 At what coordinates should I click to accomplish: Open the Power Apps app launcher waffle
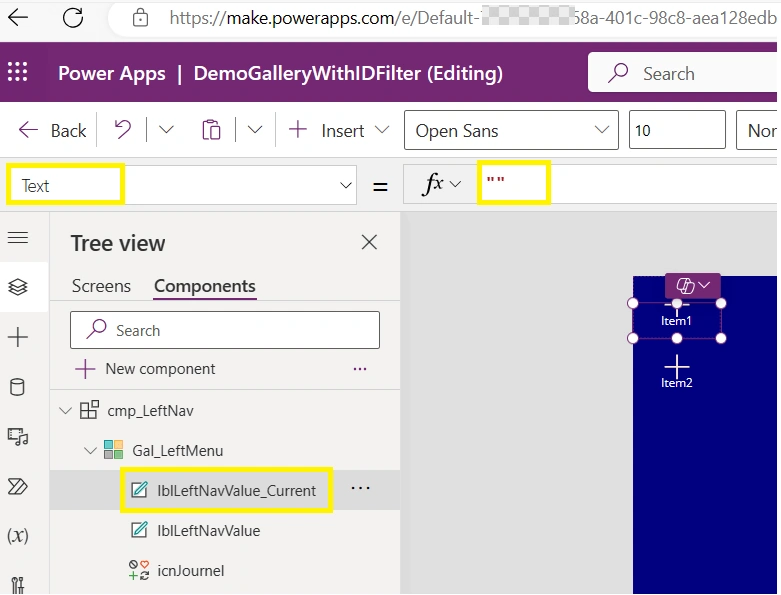click(17, 72)
